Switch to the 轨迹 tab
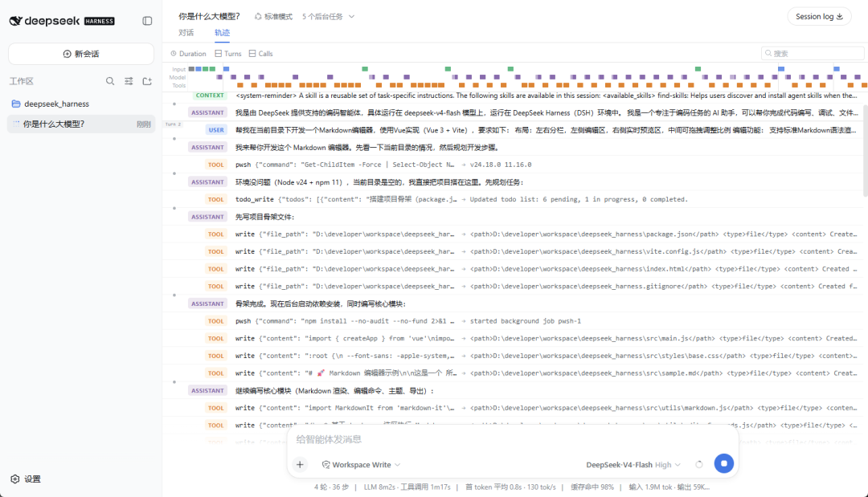The image size is (868, 497). pyautogui.click(x=222, y=33)
